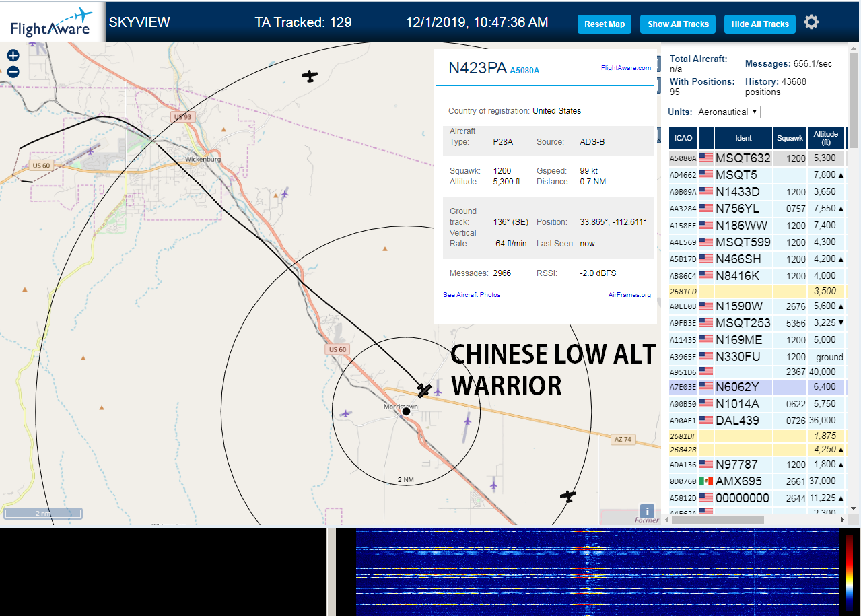Screen dimensions: 861x616
Task: Open the FlightAware.com link in the info panel
Action: 626,68
